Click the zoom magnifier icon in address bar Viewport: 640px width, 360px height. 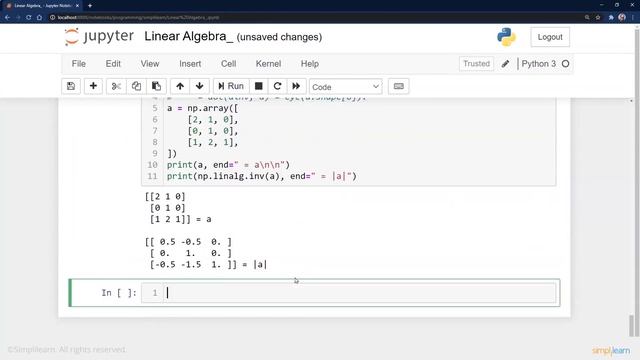(587, 18)
